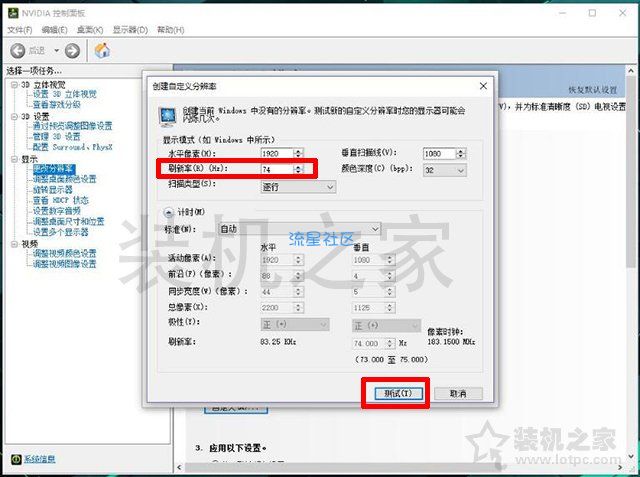This screenshot has height=477, width=640.
Task: Select 更改分辨率 tree item
Action: pyautogui.click(x=53, y=169)
